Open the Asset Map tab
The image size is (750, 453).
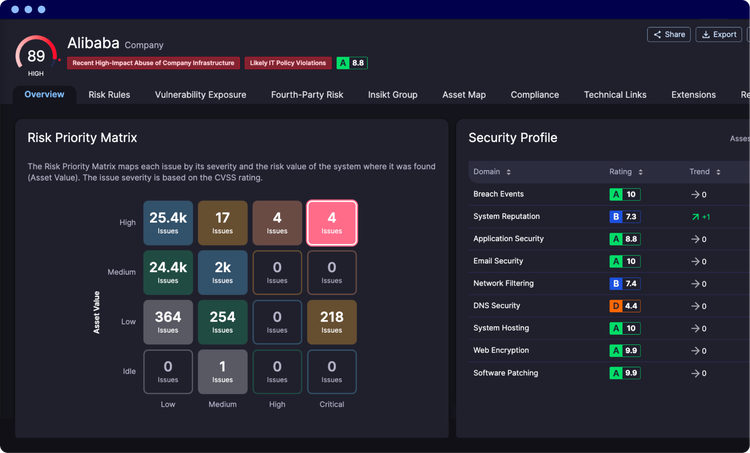coord(464,95)
